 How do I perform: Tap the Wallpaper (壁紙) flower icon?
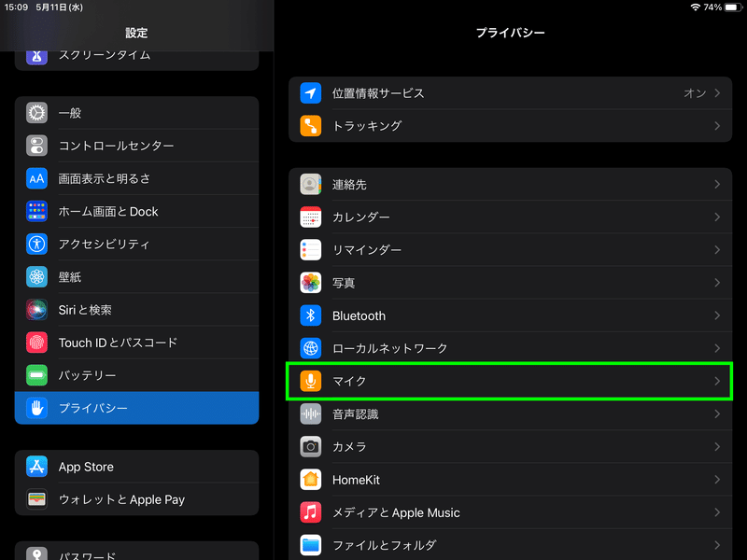click(36, 277)
